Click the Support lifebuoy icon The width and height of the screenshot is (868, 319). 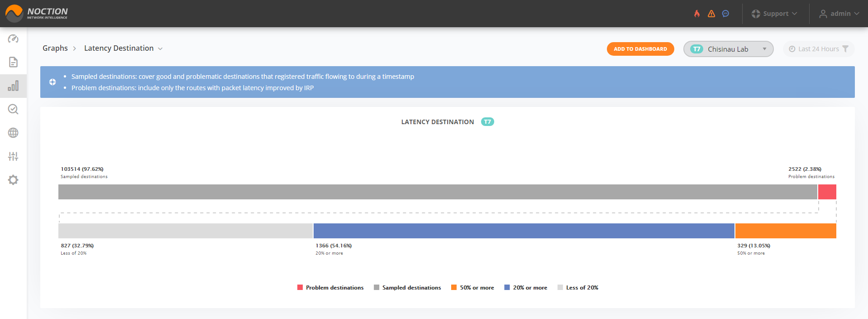coord(756,14)
